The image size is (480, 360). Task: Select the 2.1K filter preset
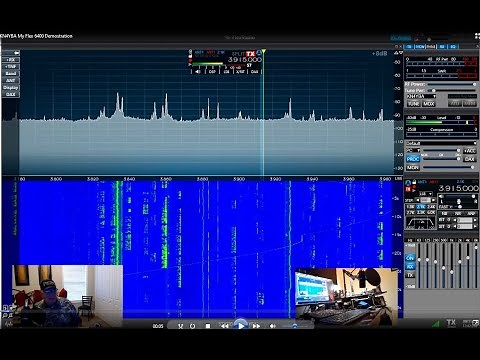pyautogui.click(x=421, y=207)
